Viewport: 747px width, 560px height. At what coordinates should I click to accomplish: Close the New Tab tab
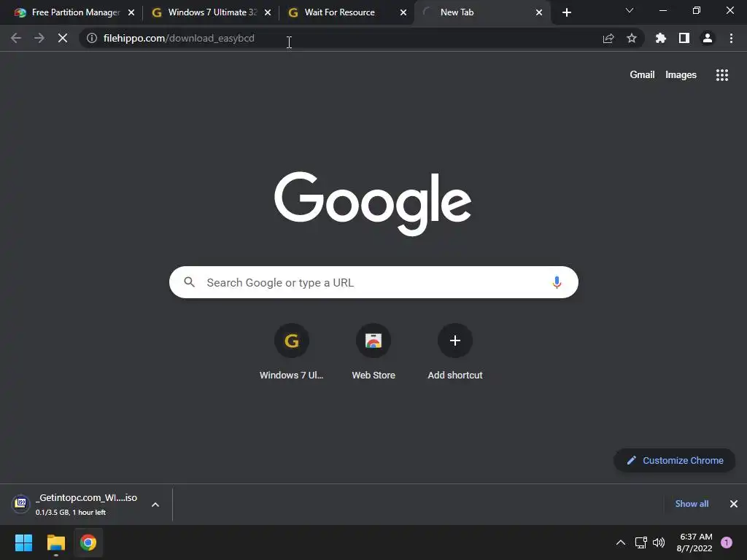(x=539, y=12)
